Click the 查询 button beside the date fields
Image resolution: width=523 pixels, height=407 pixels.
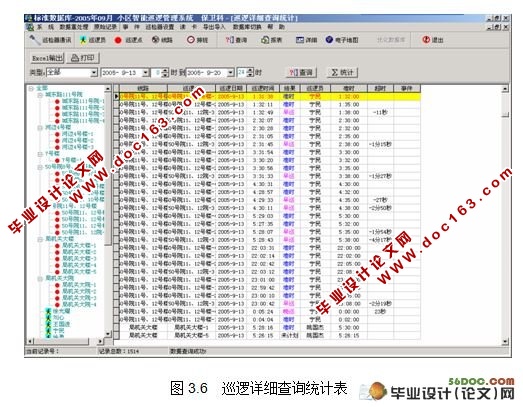pyautogui.click(x=301, y=72)
